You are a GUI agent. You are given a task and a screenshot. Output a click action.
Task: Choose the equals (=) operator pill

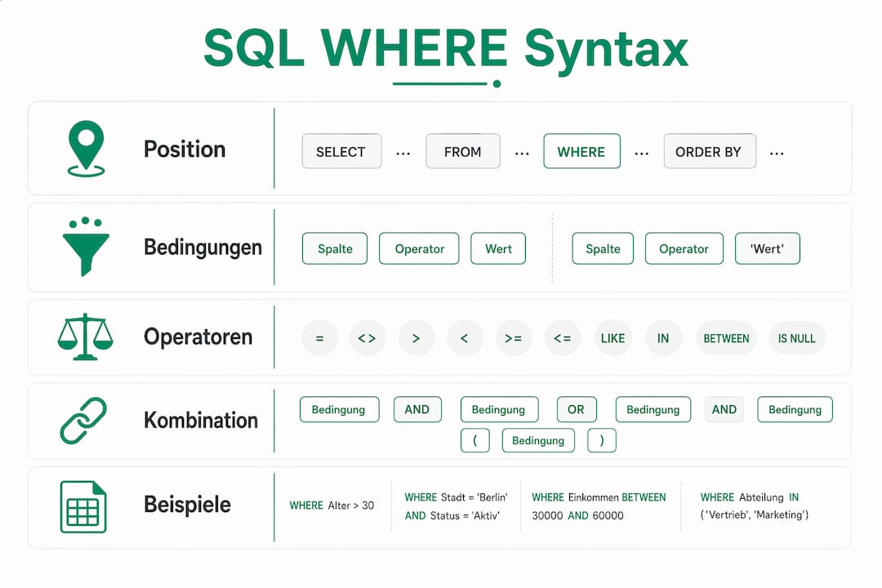[x=319, y=338]
